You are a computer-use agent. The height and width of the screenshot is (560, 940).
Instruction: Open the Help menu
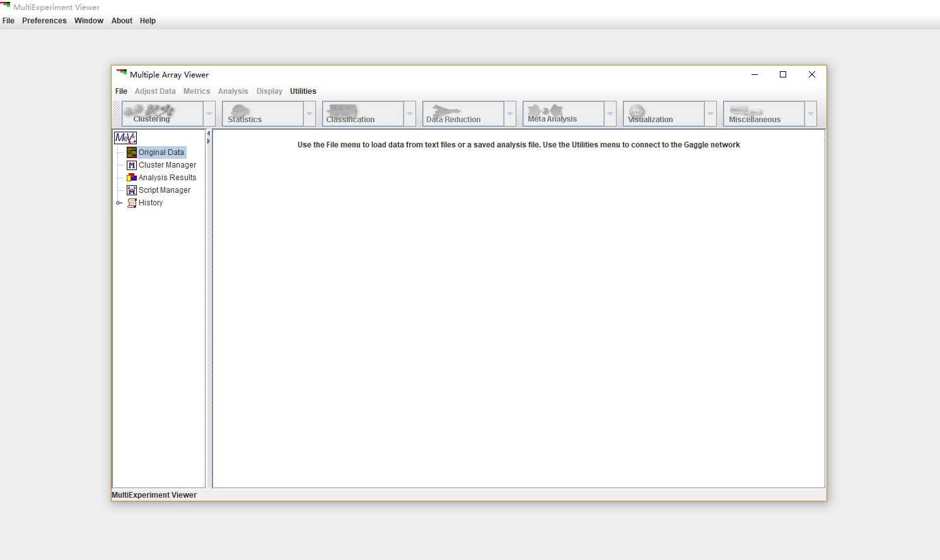click(148, 21)
